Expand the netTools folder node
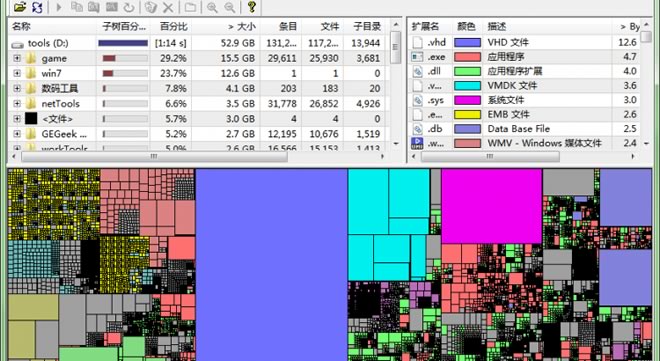Image resolution: width=660 pixels, height=361 pixels. point(17,104)
